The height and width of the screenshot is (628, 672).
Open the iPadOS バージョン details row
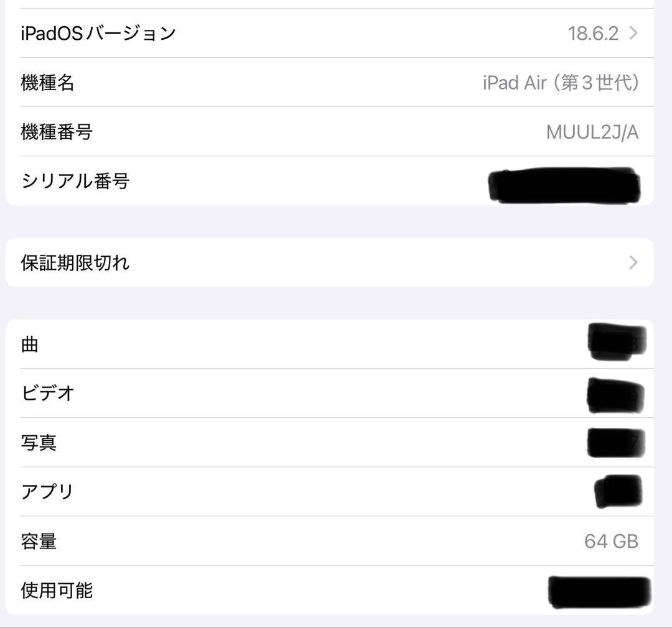(336, 33)
